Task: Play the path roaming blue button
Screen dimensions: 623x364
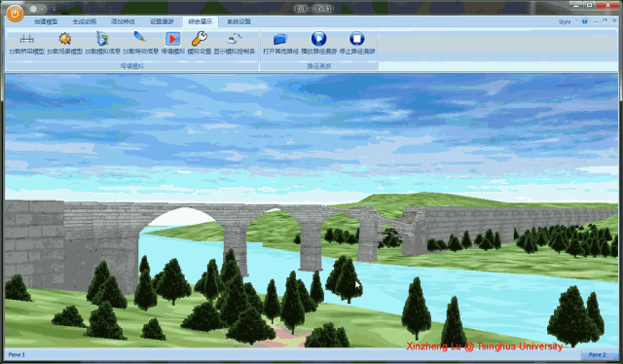Action: 318,39
